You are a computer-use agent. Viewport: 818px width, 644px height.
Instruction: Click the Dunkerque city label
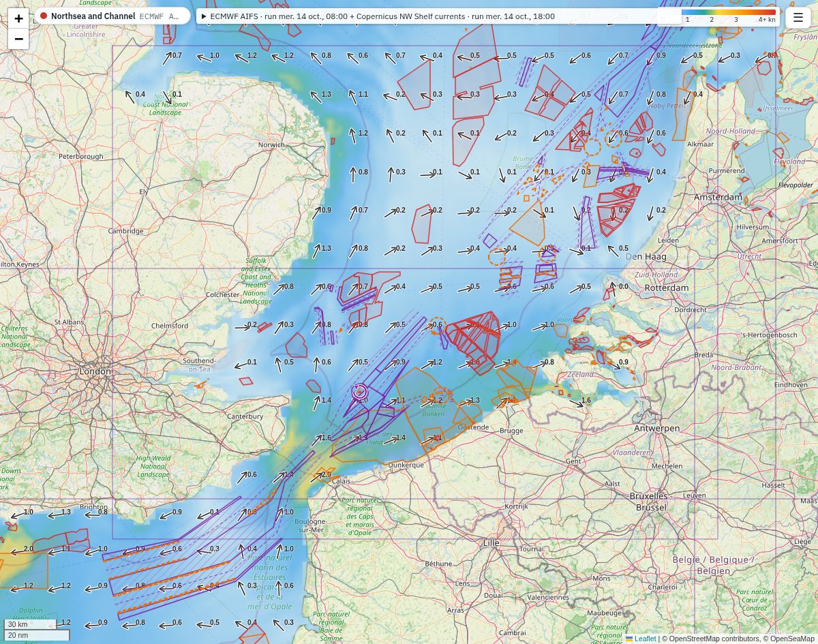pyautogui.click(x=406, y=465)
